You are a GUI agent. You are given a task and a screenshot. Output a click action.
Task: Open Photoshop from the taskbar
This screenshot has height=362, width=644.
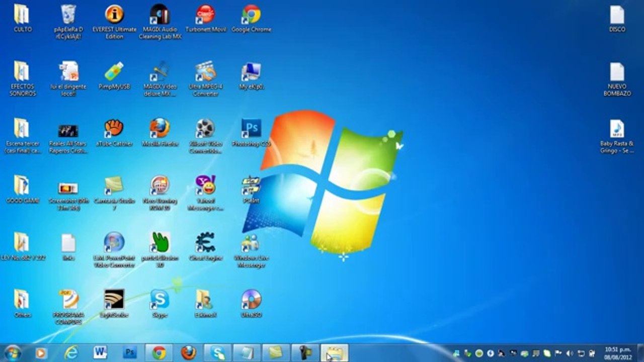130,353
